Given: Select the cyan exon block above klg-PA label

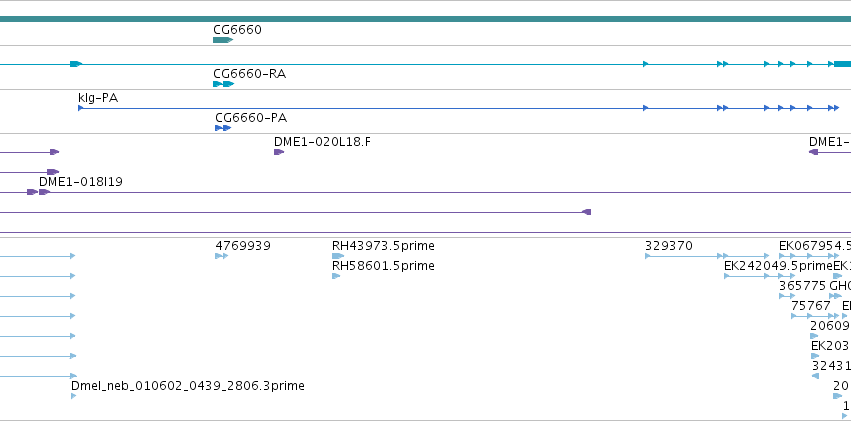Looking at the screenshot, I should (x=75, y=64).
